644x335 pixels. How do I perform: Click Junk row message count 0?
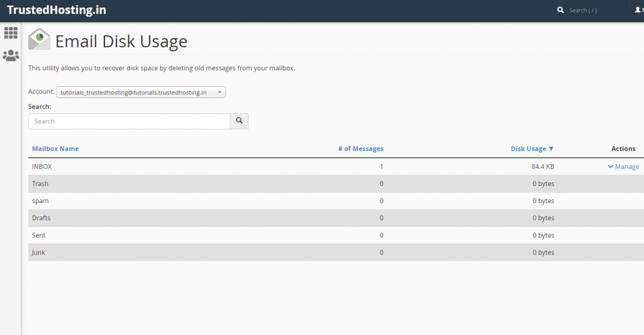coord(382,253)
